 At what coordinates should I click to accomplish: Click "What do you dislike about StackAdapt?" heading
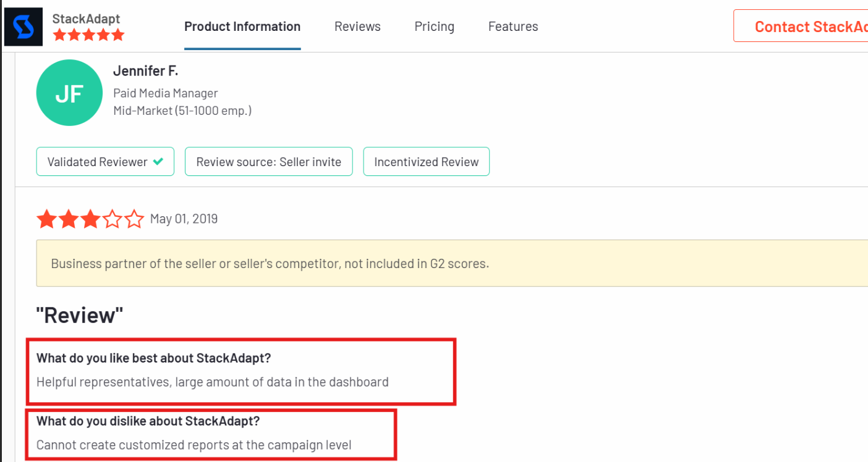tap(148, 421)
